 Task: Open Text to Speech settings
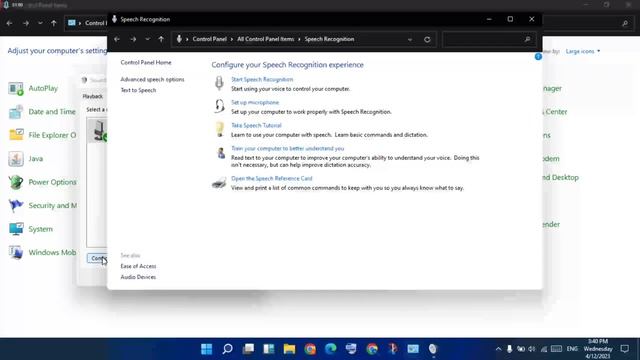tap(138, 90)
